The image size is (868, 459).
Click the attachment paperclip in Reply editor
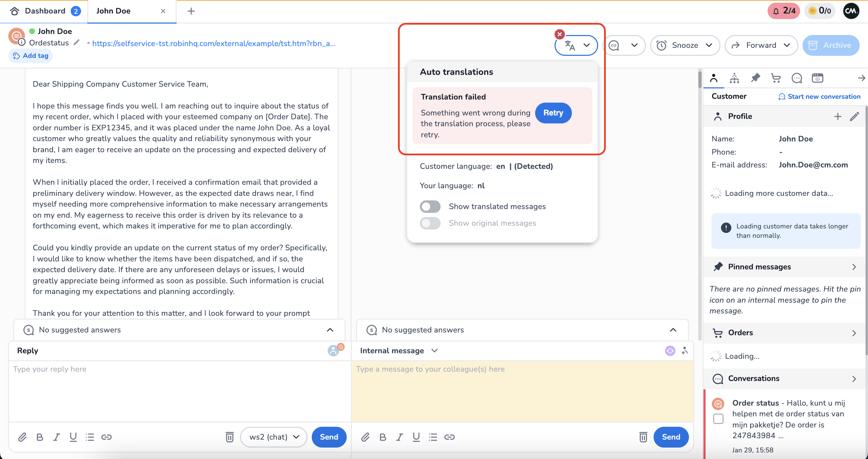[x=22, y=437]
